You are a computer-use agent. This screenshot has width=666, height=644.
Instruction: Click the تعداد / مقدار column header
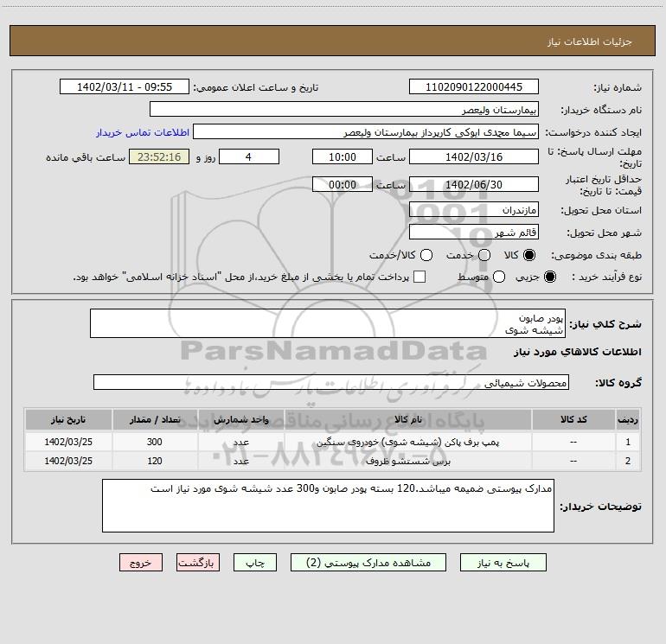[x=155, y=419]
